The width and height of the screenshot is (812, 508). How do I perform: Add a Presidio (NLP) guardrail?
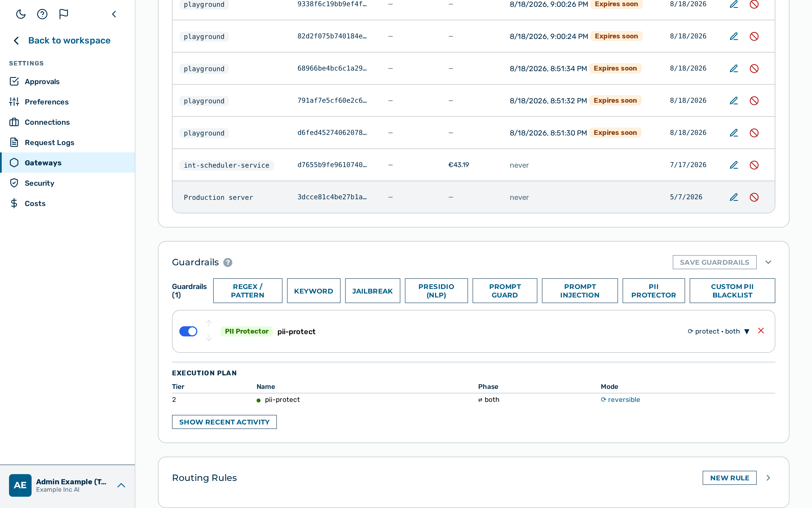[436, 291]
